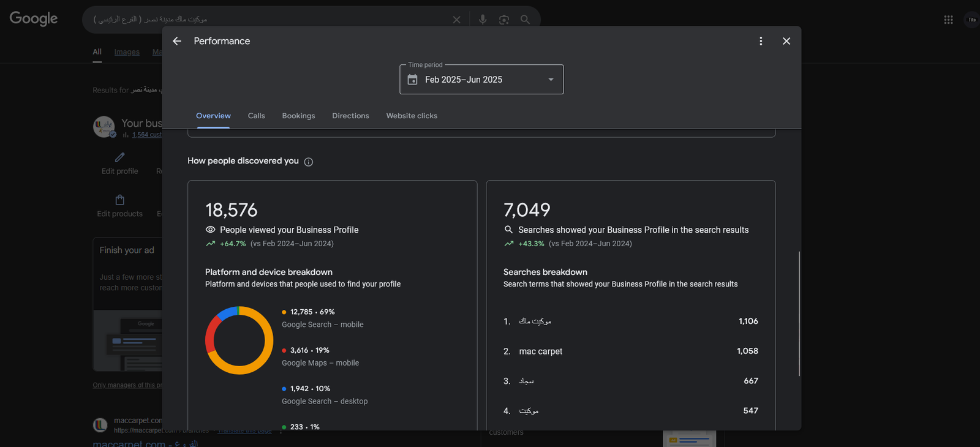Image resolution: width=980 pixels, height=447 pixels.
Task: Open the three-dot more options menu
Action: coord(761,41)
